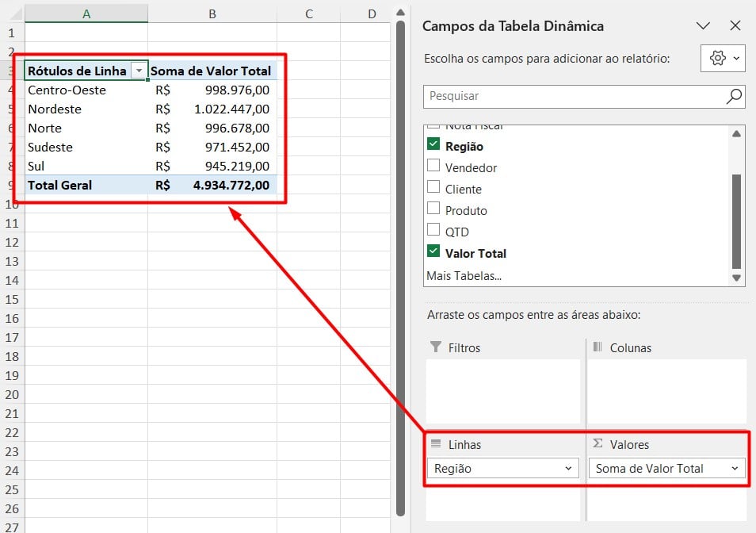Select row 20 header

pyautogui.click(x=12, y=394)
